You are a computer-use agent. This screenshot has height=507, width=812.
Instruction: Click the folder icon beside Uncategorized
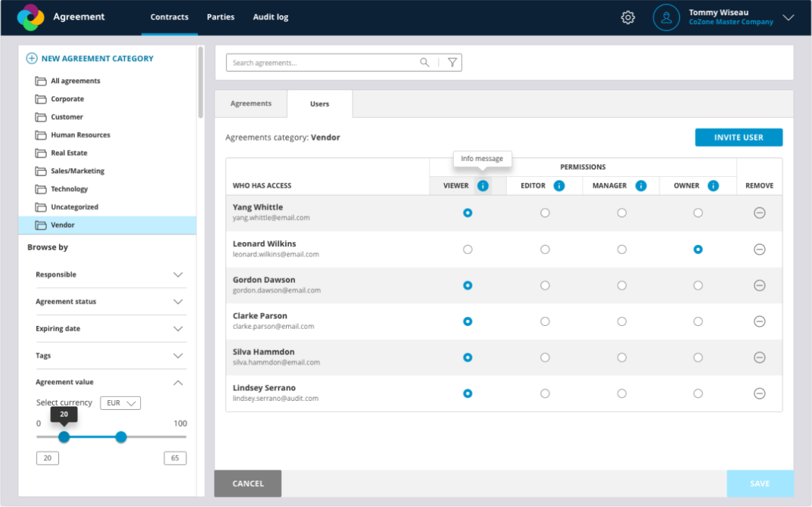[x=40, y=207]
